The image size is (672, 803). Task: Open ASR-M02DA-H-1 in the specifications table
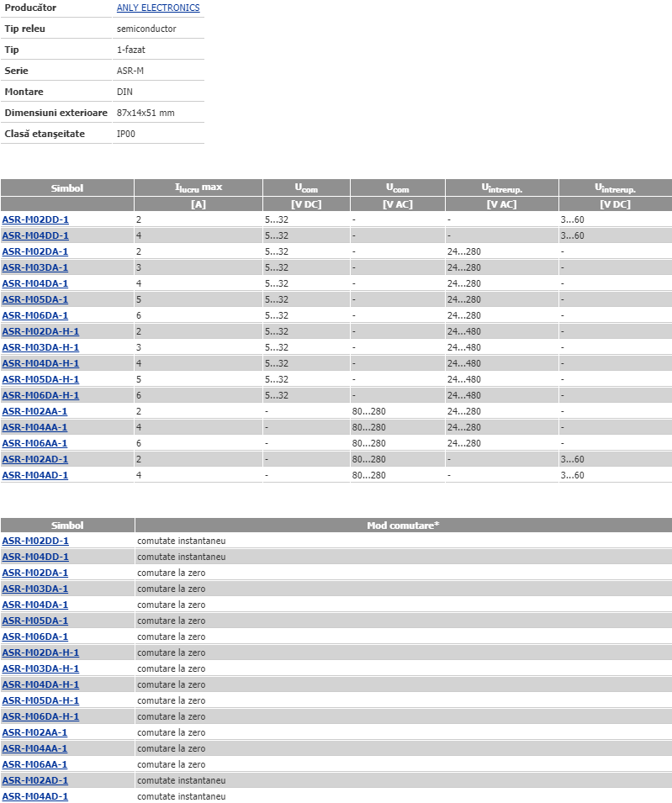pos(41,331)
